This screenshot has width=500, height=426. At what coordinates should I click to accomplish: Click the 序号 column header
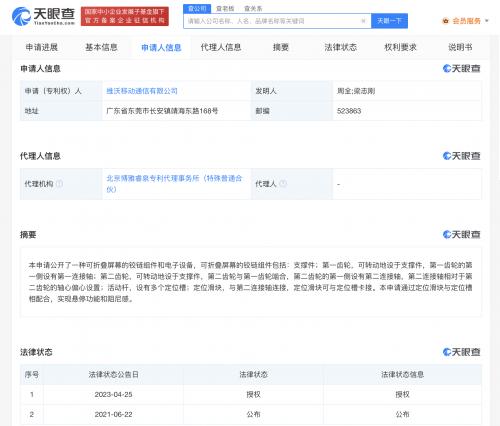click(x=32, y=375)
